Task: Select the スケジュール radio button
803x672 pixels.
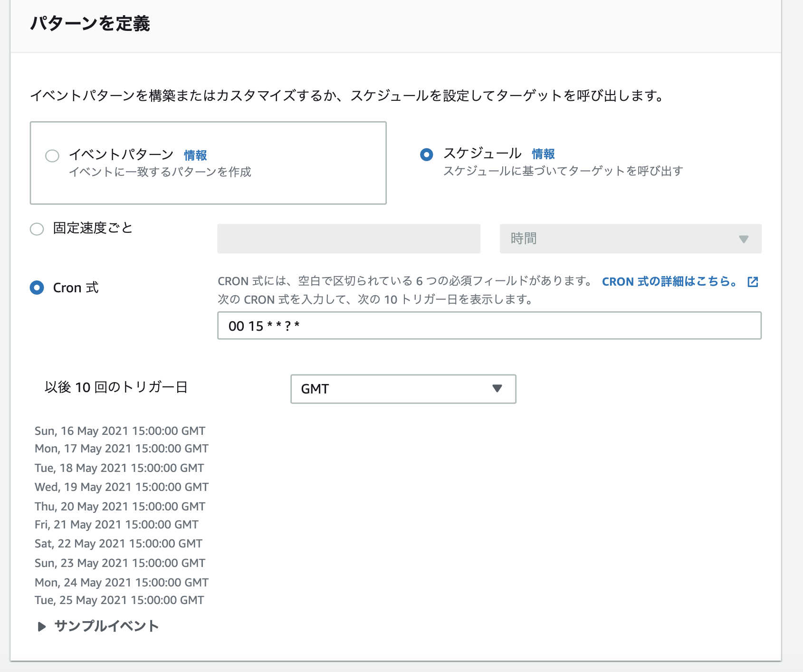Action: click(427, 154)
